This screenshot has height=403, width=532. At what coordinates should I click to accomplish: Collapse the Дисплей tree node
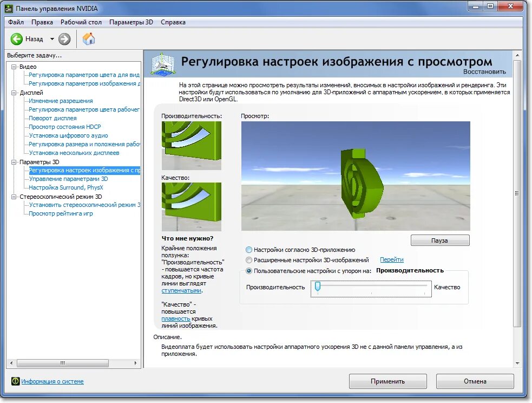[14, 93]
